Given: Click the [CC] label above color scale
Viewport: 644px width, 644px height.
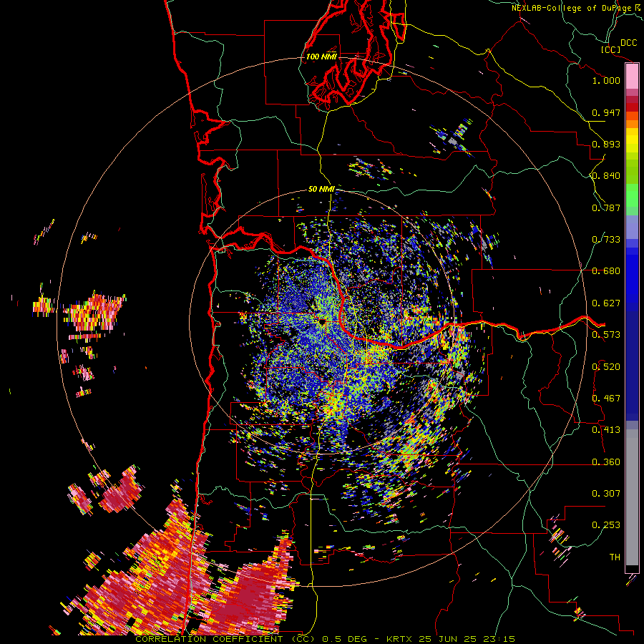Looking at the screenshot, I should coord(610,49).
